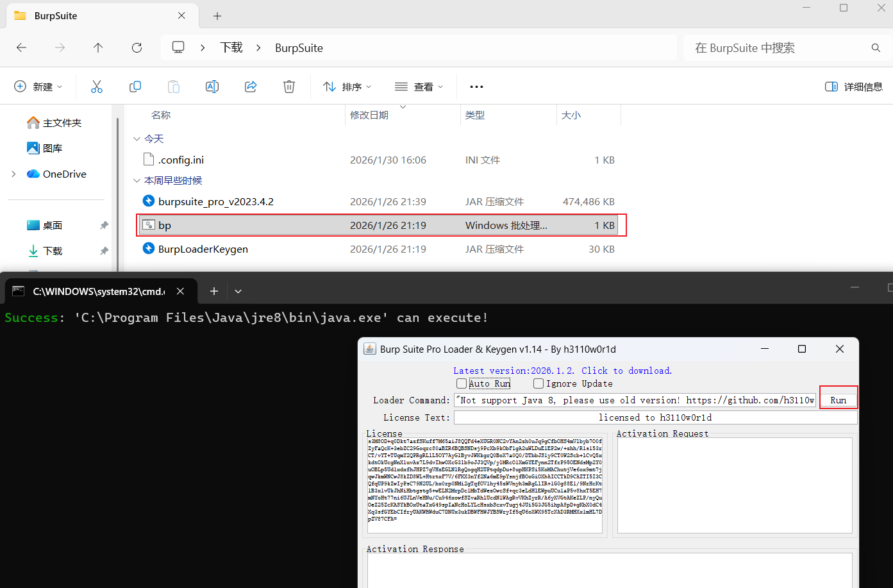Viewport: 893px width, 588px height.
Task: Click chevron after 下载 in address bar
Action: coord(259,47)
